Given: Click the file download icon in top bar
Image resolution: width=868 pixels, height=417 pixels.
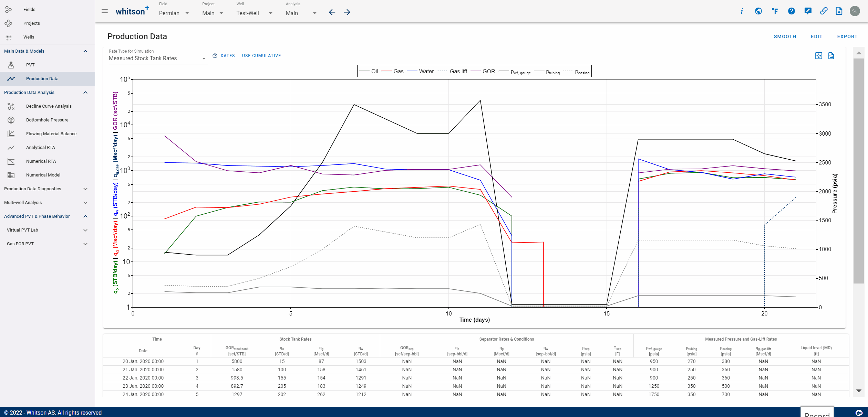Looking at the screenshot, I should tap(839, 11).
